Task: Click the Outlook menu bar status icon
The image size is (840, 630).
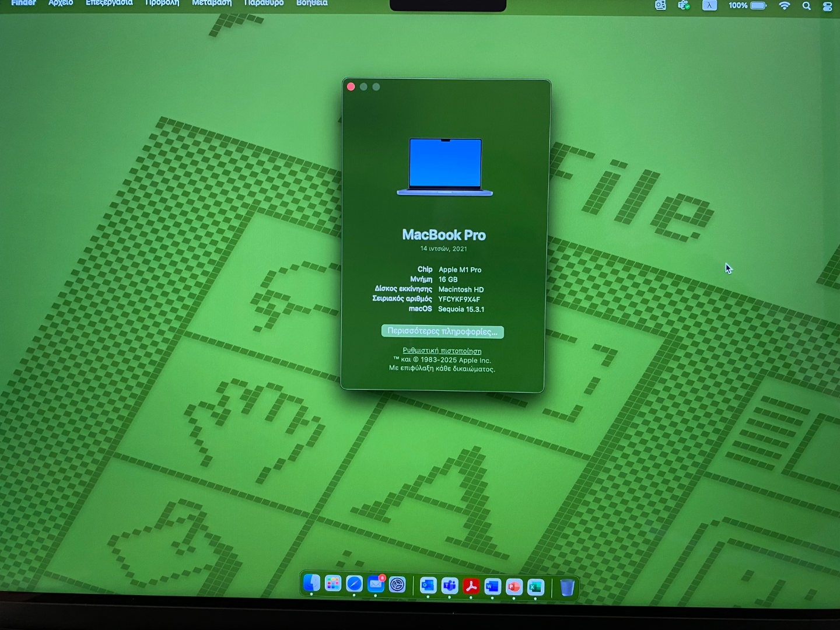Action: click(660, 5)
